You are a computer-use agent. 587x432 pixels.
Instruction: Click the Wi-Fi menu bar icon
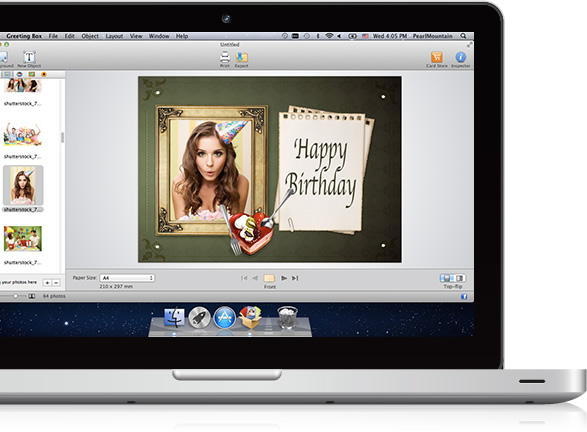click(329, 36)
